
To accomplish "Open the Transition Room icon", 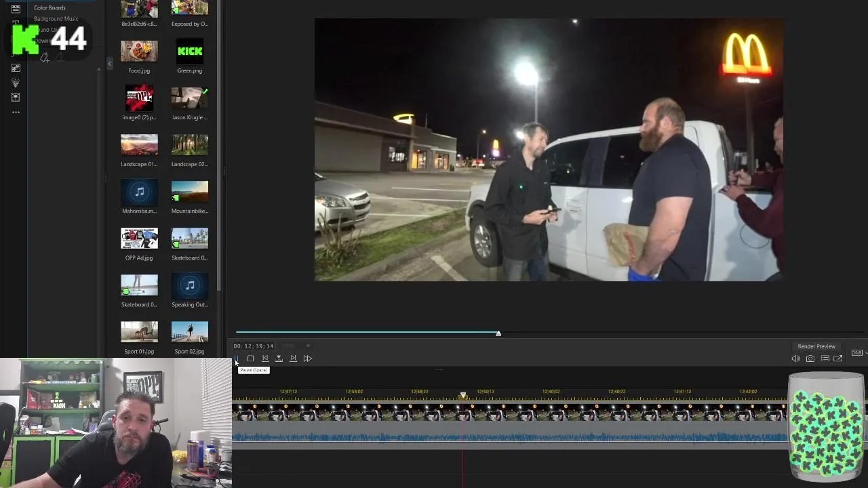I will pyautogui.click(x=16, y=68).
